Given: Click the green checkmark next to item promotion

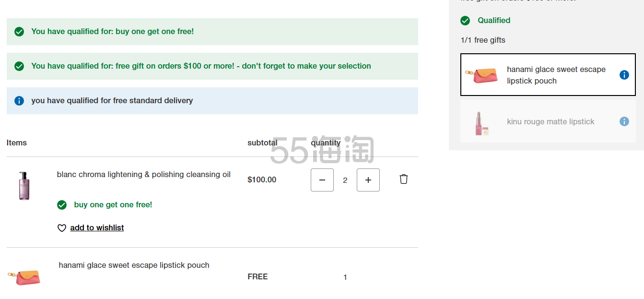Looking at the screenshot, I should tap(62, 205).
